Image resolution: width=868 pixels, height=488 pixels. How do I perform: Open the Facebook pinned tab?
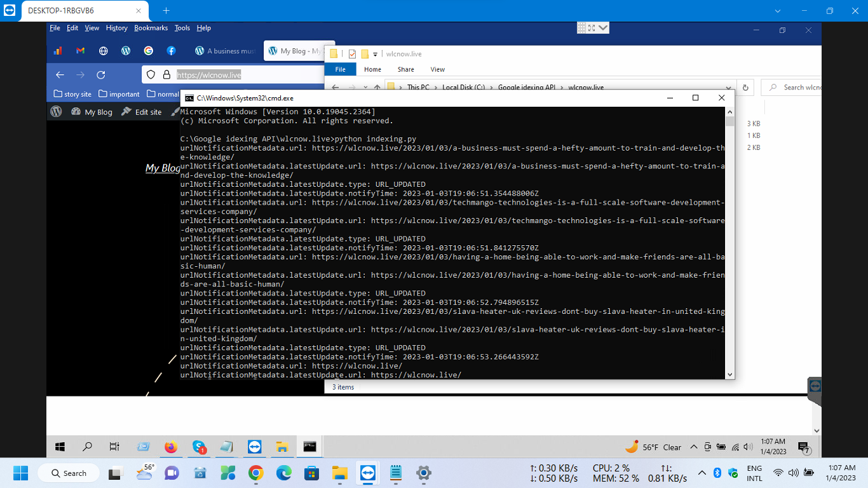coord(171,51)
